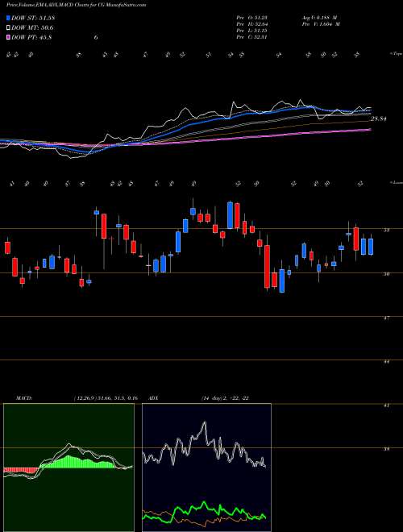403x532 pixels.
Task: Click the ADX panel title
Action: pos(154,398)
